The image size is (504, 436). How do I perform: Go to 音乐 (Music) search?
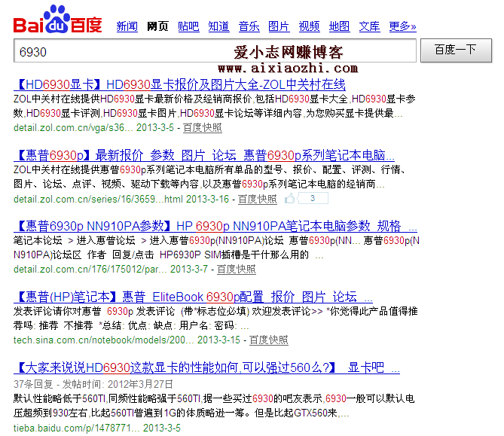[249, 26]
